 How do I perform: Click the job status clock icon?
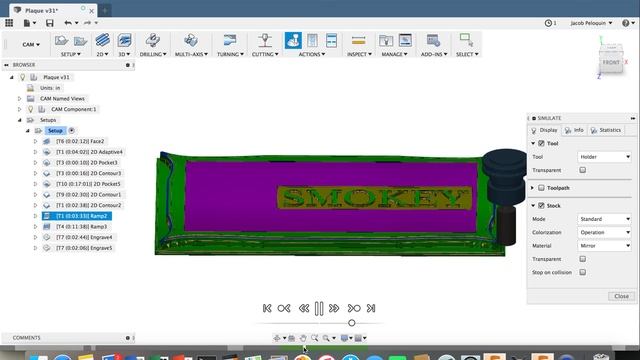click(548, 23)
